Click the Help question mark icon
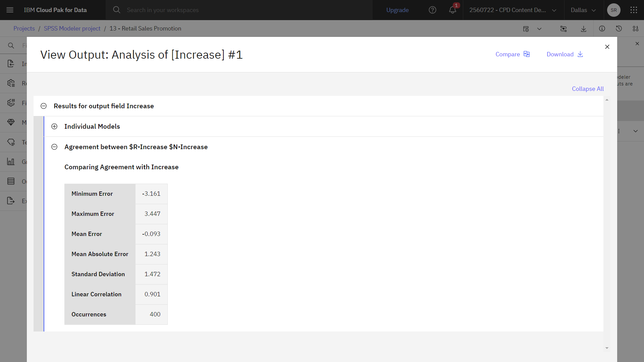Screen dimensions: 644x362 pyautogui.click(x=433, y=10)
